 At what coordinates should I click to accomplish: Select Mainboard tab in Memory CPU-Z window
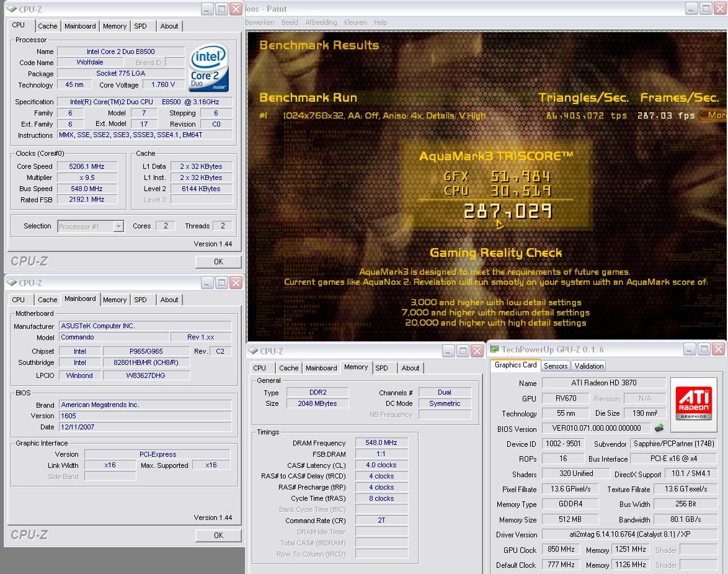[321, 367]
